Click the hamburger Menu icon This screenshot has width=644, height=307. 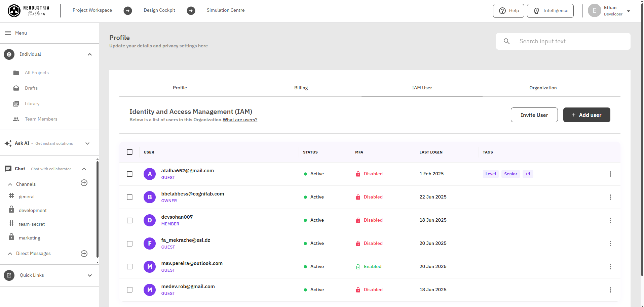7,33
